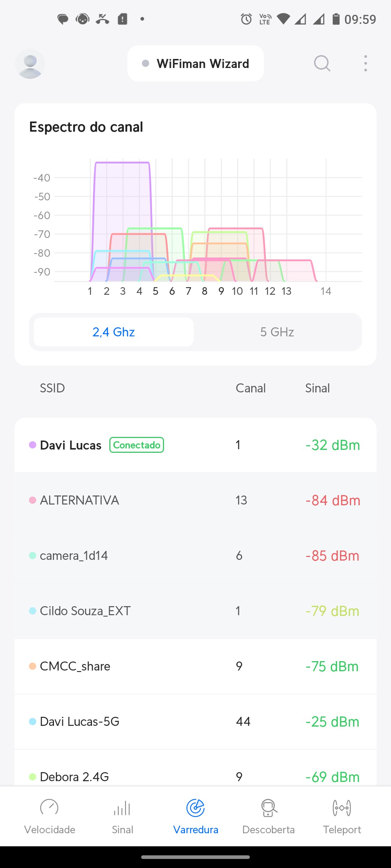This screenshot has height=868, width=391.
Task: Open the user profile avatar
Action: (30, 64)
